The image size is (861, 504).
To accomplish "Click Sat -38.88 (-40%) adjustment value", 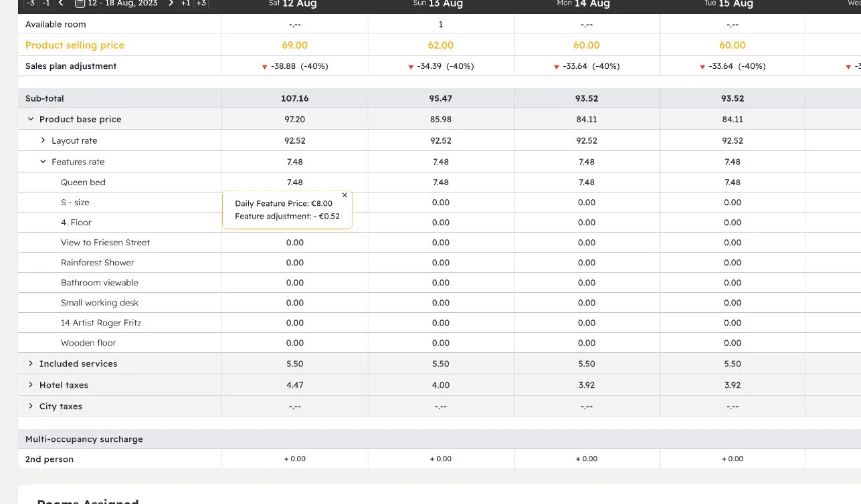I will click(x=300, y=66).
